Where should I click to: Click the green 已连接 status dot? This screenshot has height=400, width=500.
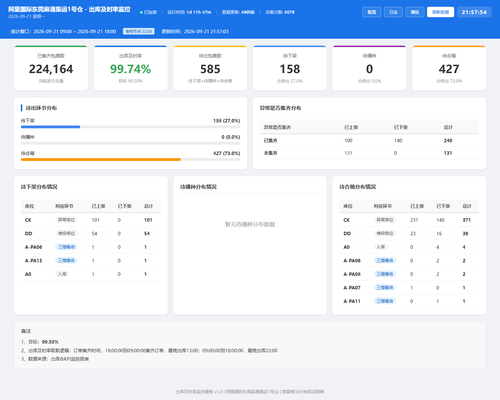141,12
